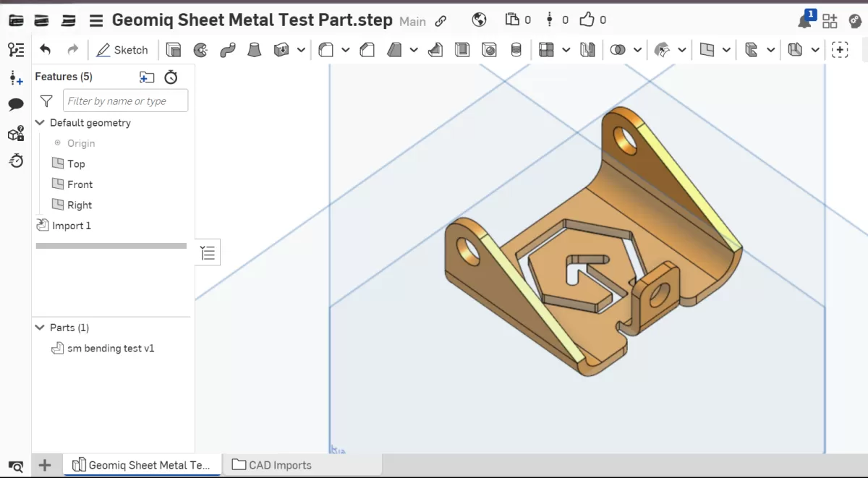Add a new feature folder

[x=147, y=77]
